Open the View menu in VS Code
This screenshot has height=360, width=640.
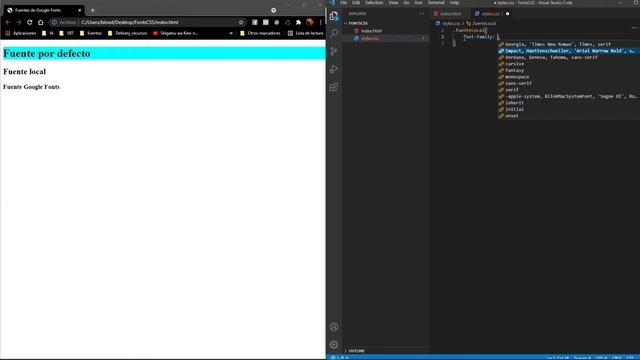(393, 2)
